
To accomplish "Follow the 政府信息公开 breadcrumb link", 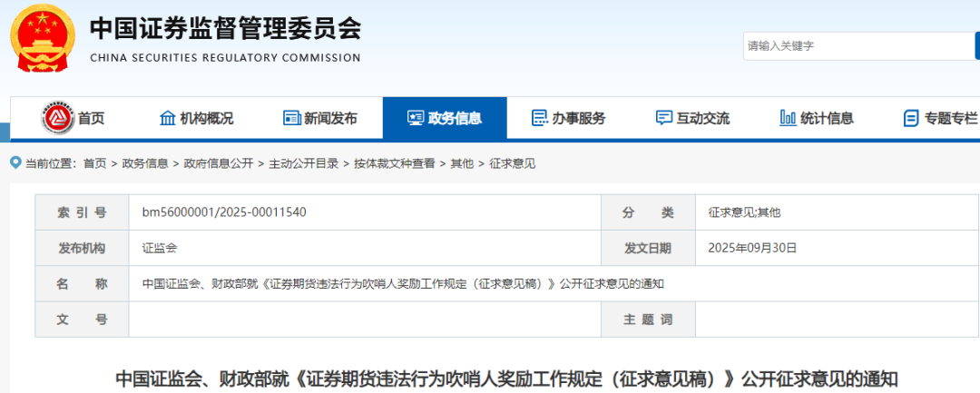I will [x=218, y=163].
